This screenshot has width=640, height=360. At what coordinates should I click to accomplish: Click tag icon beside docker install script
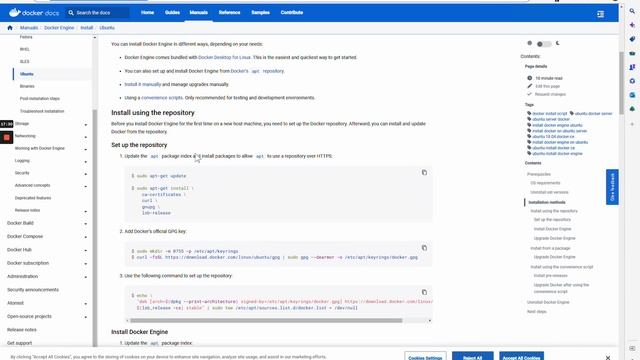(529, 113)
